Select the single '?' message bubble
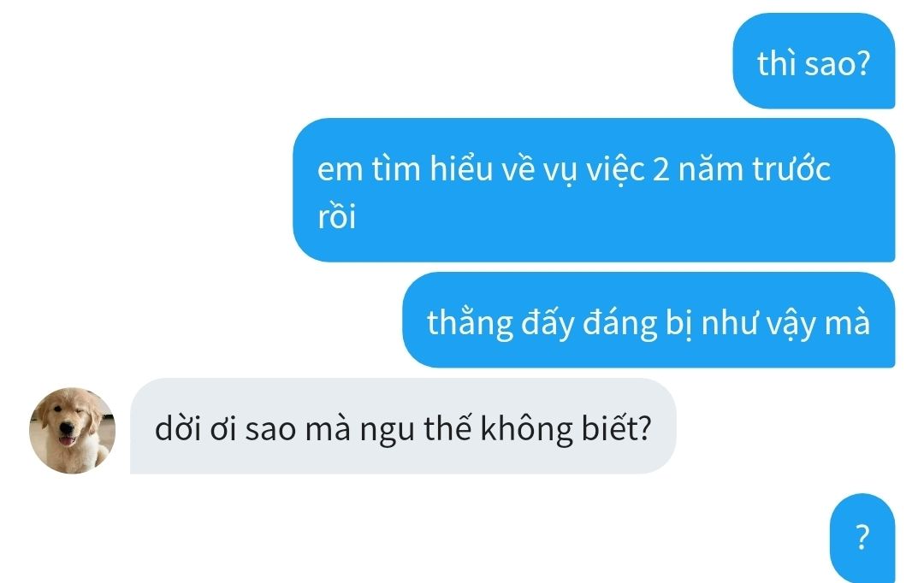Viewport: 924px width, 583px height. (862, 537)
